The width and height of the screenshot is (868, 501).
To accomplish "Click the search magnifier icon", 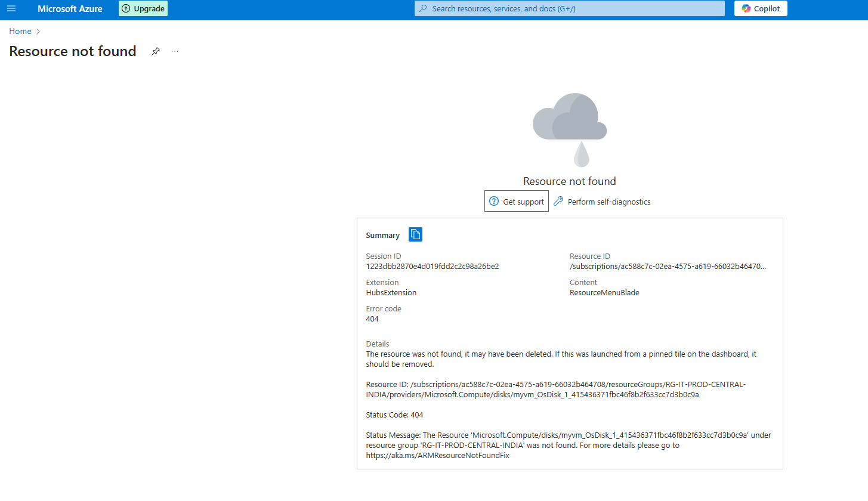I will click(424, 8).
